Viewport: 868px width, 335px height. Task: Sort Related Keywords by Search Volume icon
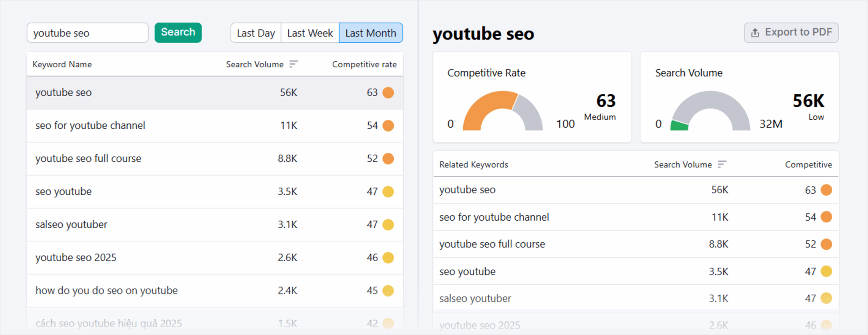(x=722, y=164)
